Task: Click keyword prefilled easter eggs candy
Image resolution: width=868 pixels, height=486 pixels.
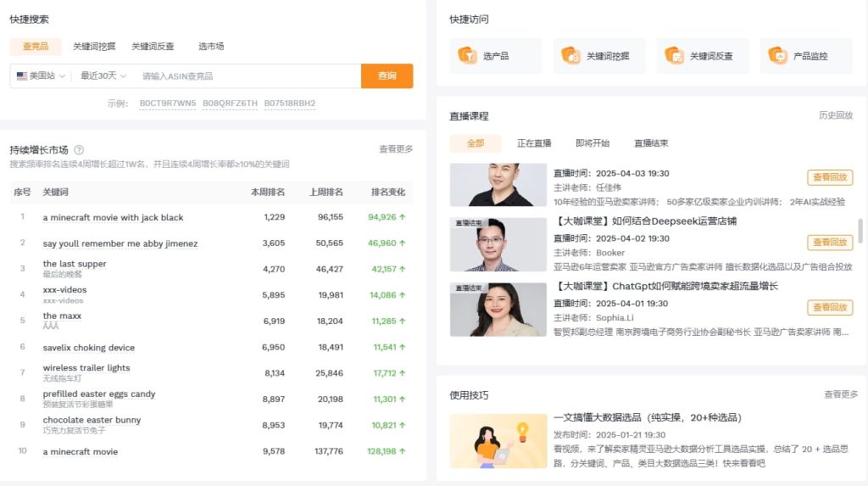Action: click(99, 394)
